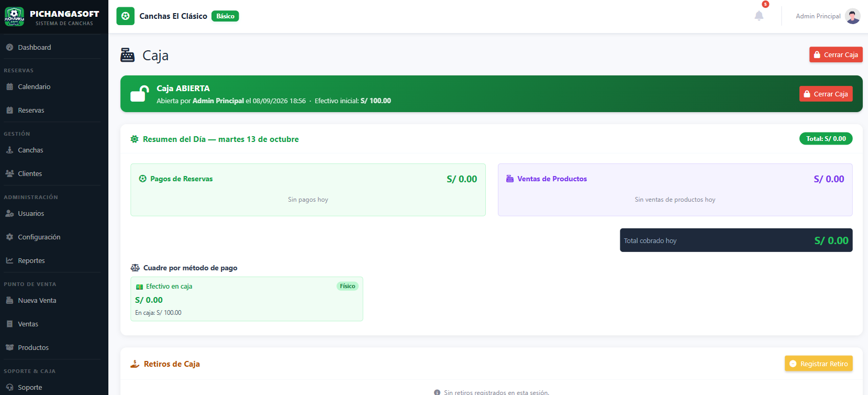This screenshot has width=868, height=395.
Task: Click the green soccer ball venue icon
Action: [x=125, y=16]
